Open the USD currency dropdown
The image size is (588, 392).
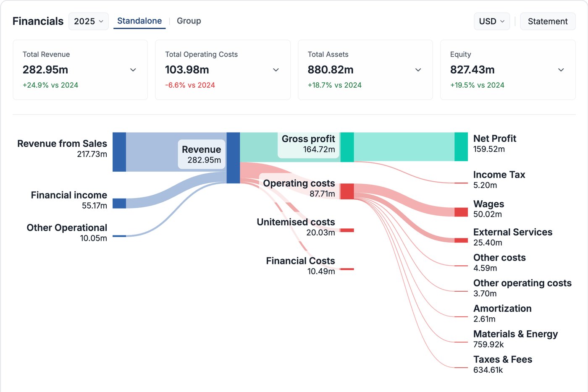[x=492, y=21]
